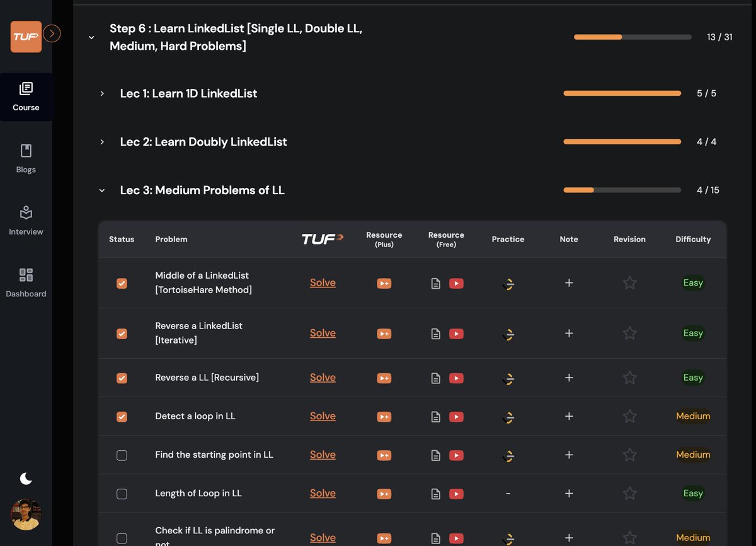Viewport: 756px width, 546px height.
Task: Open Interview in the sidebar
Action: tap(26, 221)
